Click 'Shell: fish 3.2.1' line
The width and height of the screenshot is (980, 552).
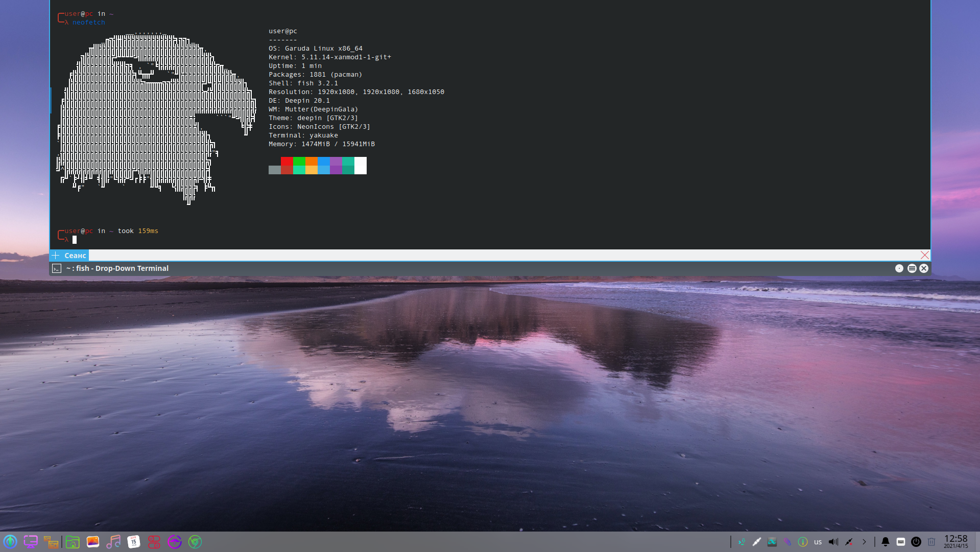point(303,83)
